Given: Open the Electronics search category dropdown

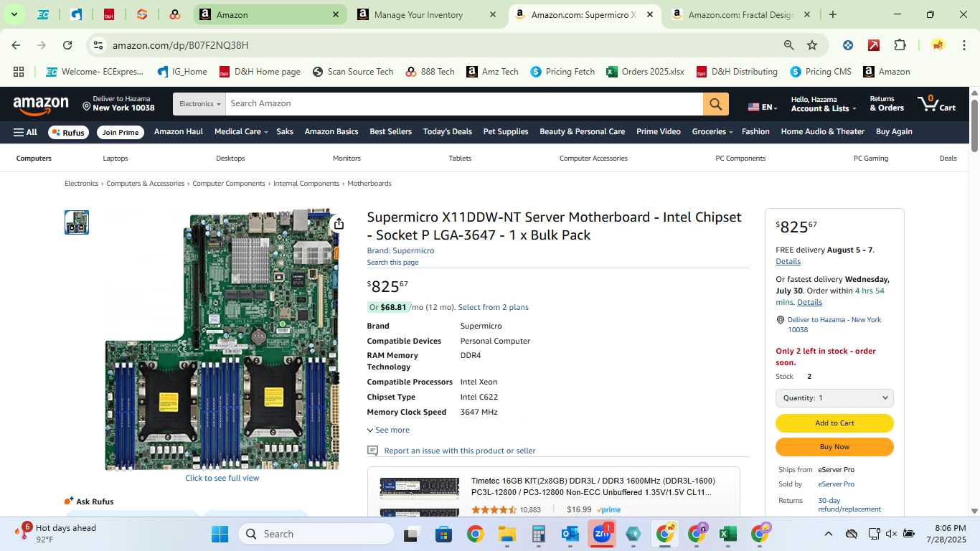Looking at the screenshot, I should 199,104.
